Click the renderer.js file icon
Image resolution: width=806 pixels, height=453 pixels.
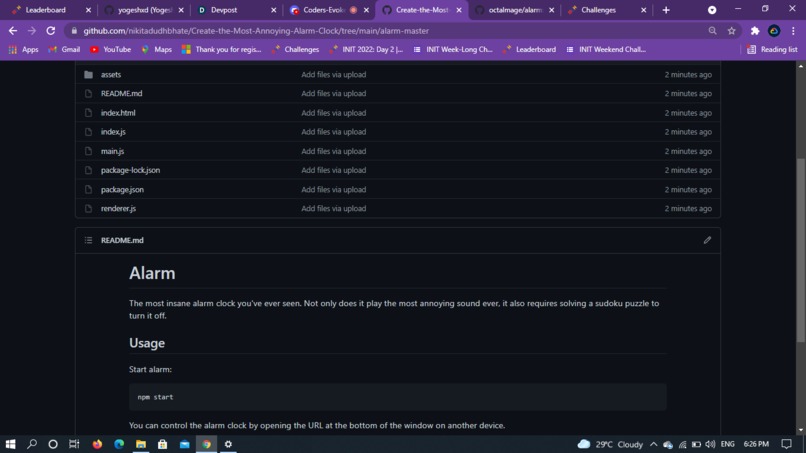88,208
